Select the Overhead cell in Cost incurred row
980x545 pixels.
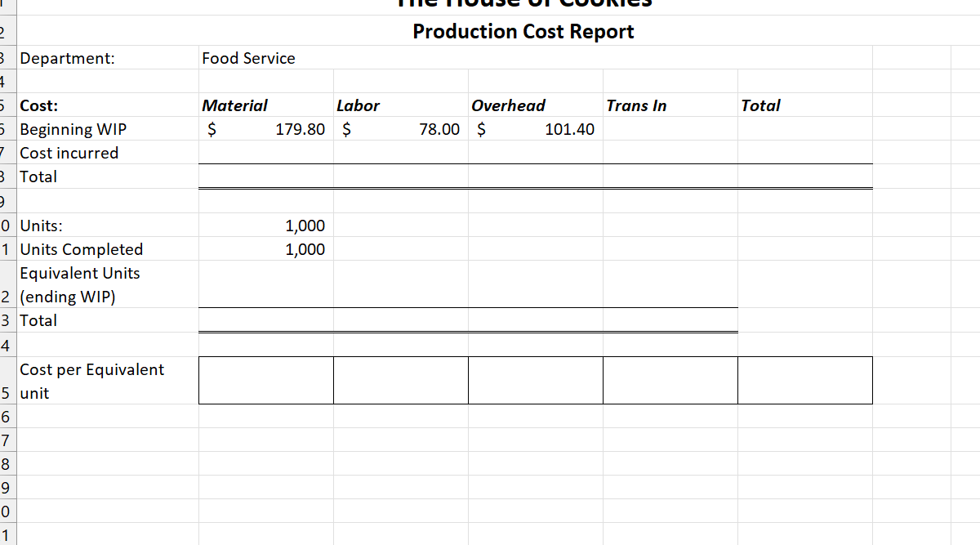(536, 153)
